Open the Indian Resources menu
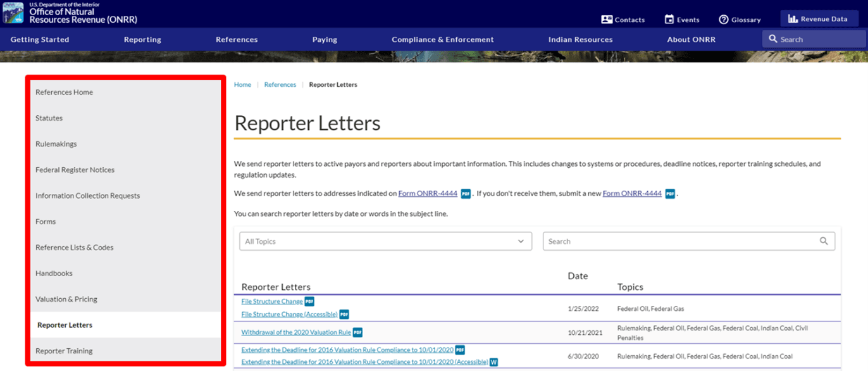This screenshot has width=868, height=371. pos(580,39)
